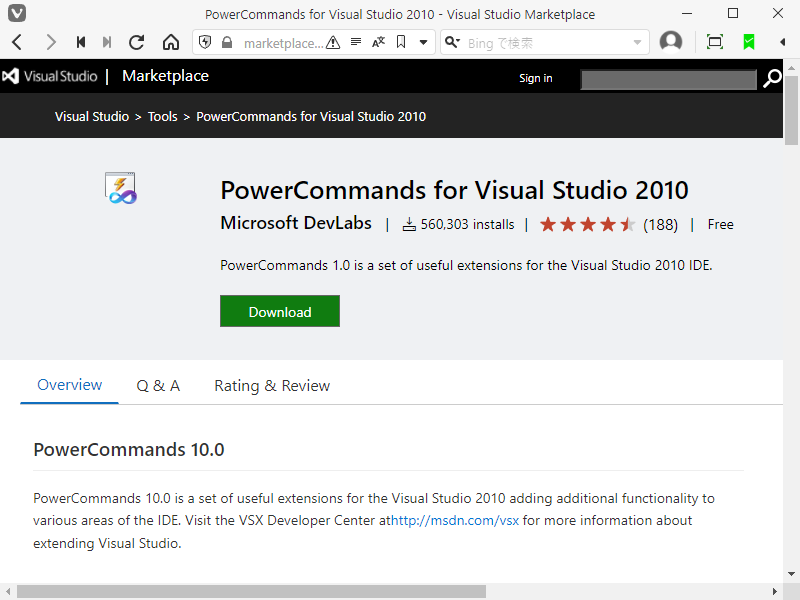
Task: Click the translate page icon
Action: pyautogui.click(x=379, y=42)
